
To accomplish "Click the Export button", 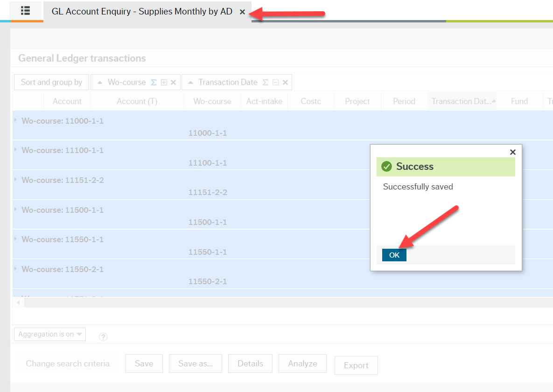I will coord(356,365).
